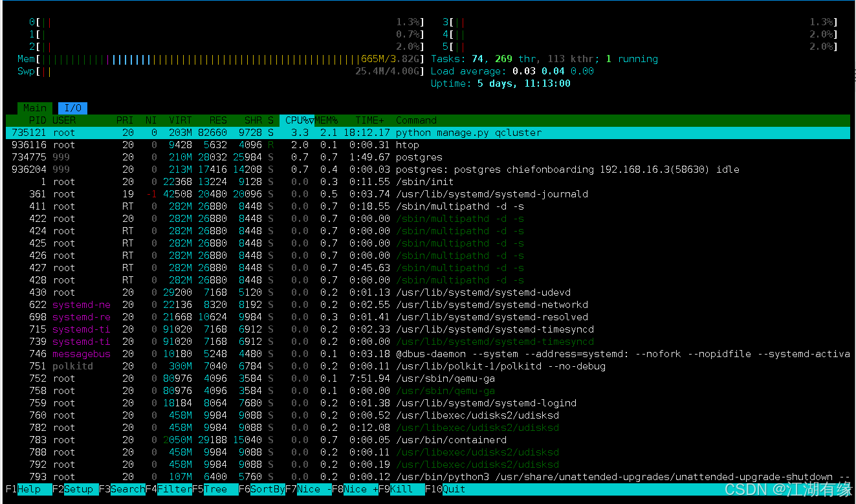Select qemu-ga process PID 752
Viewport: 856px width, 504px height.
click(428, 378)
